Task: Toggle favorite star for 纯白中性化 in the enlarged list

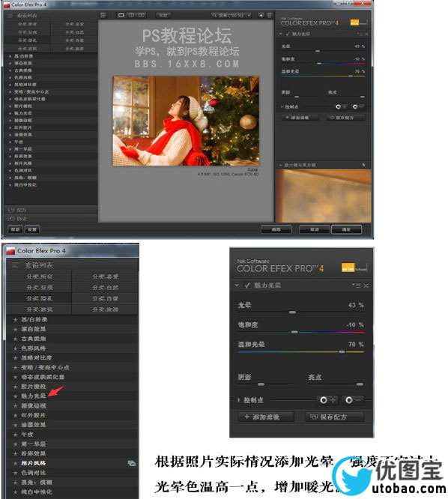Action: tap(15, 492)
